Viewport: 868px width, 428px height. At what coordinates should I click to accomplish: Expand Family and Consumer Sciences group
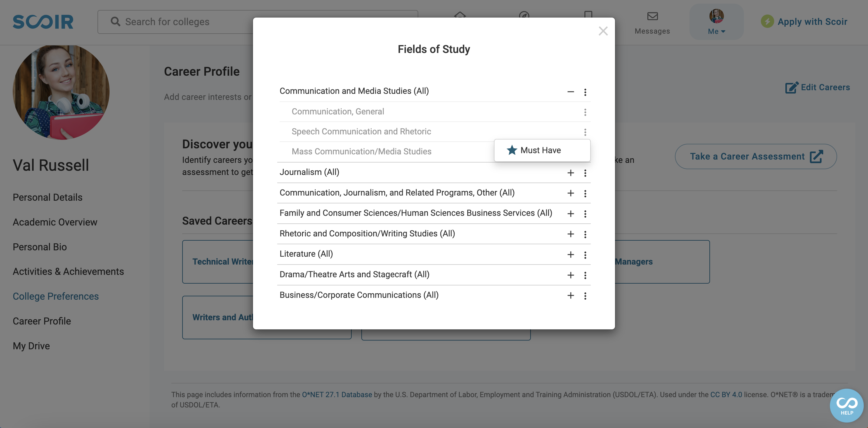[570, 214]
